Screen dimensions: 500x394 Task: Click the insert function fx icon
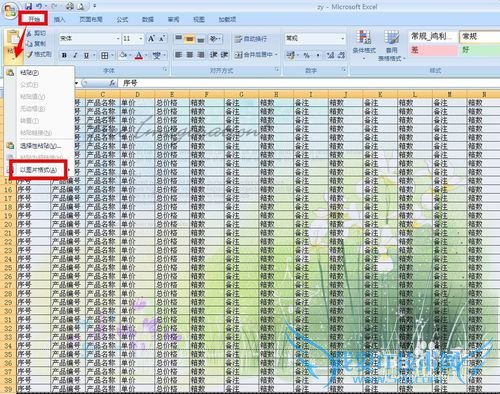pos(112,83)
